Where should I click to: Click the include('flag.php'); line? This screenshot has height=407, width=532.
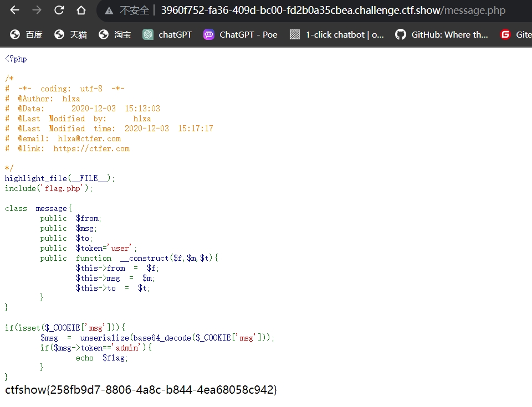point(49,189)
